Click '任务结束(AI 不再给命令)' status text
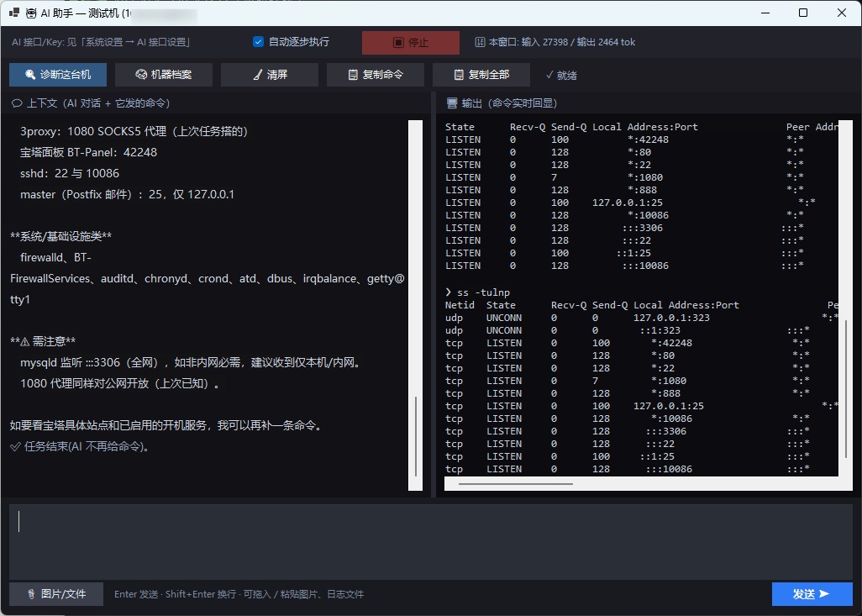862x616 pixels. point(87,446)
